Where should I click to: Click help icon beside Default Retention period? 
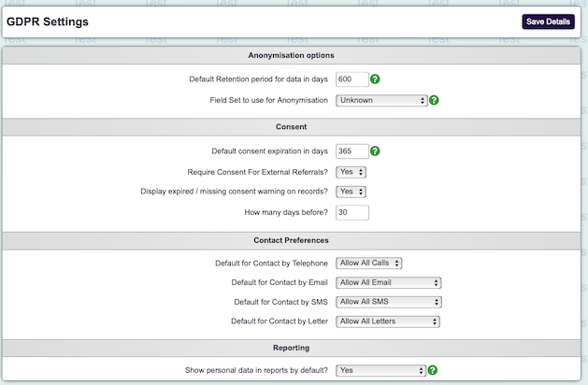[376, 79]
